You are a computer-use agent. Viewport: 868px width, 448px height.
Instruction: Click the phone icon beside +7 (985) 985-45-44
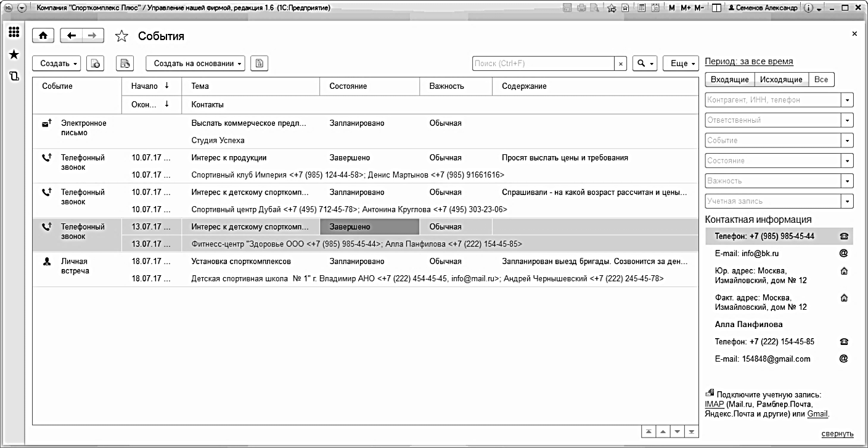pos(844,236)
